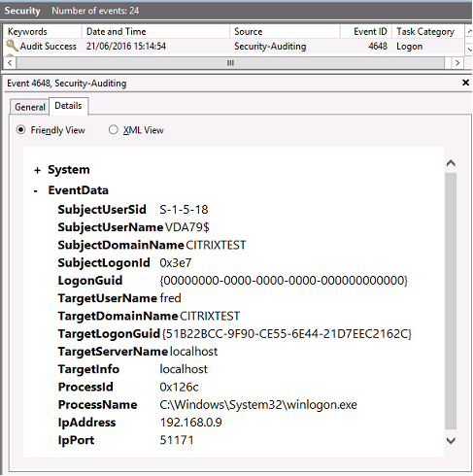Click the IpPort value 51171
The image size is (473, 476).
point(177,440)
